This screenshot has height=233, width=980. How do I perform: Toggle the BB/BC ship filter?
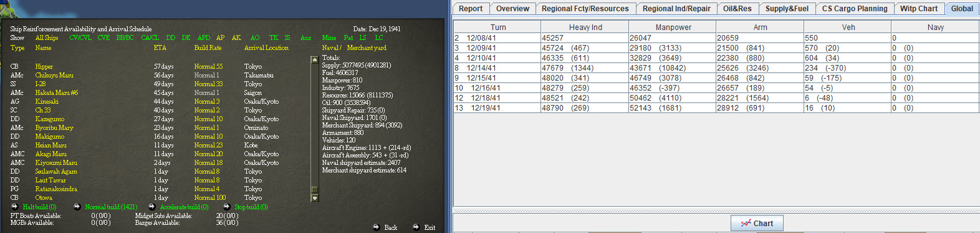coord(125,37)
